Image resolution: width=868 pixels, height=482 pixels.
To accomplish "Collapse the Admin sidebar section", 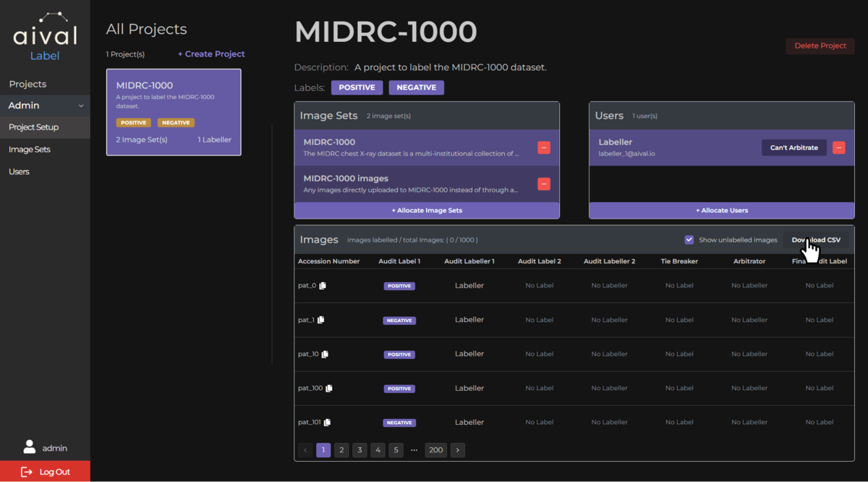I will pyautogui.click(x=81, y=106).
